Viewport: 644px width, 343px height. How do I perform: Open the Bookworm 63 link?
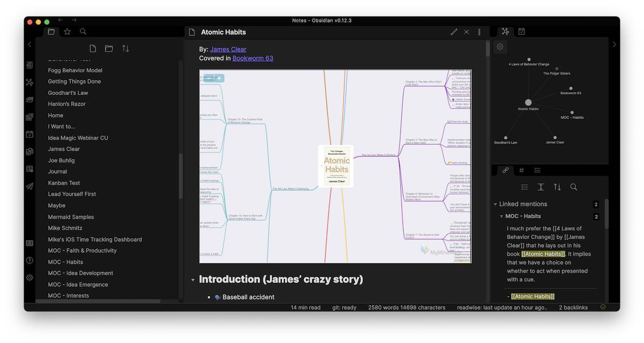253,58
